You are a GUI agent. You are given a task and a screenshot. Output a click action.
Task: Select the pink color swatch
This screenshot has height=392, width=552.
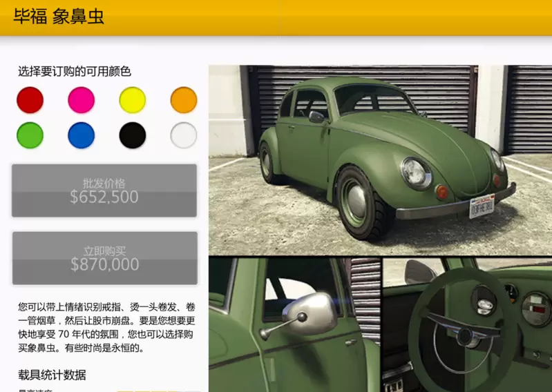pos(82,100)
